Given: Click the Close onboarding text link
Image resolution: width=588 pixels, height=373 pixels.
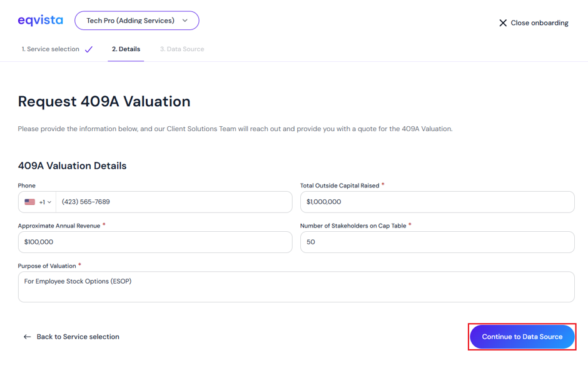Looking at the screenshot, I should coord(539,23).
